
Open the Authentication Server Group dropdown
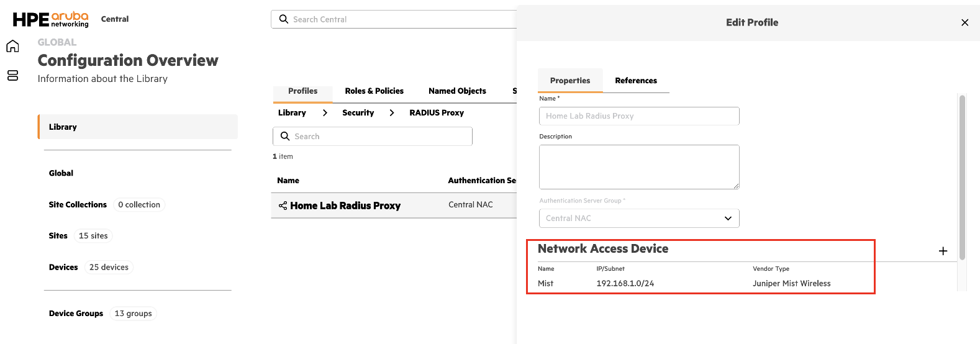pos(639,218)
